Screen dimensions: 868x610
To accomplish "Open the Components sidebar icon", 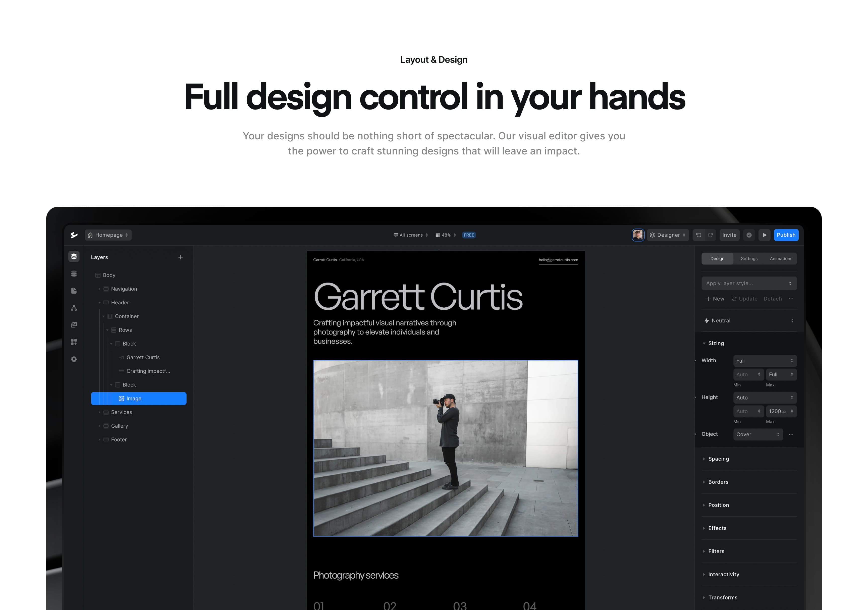I will click(74, 308).
